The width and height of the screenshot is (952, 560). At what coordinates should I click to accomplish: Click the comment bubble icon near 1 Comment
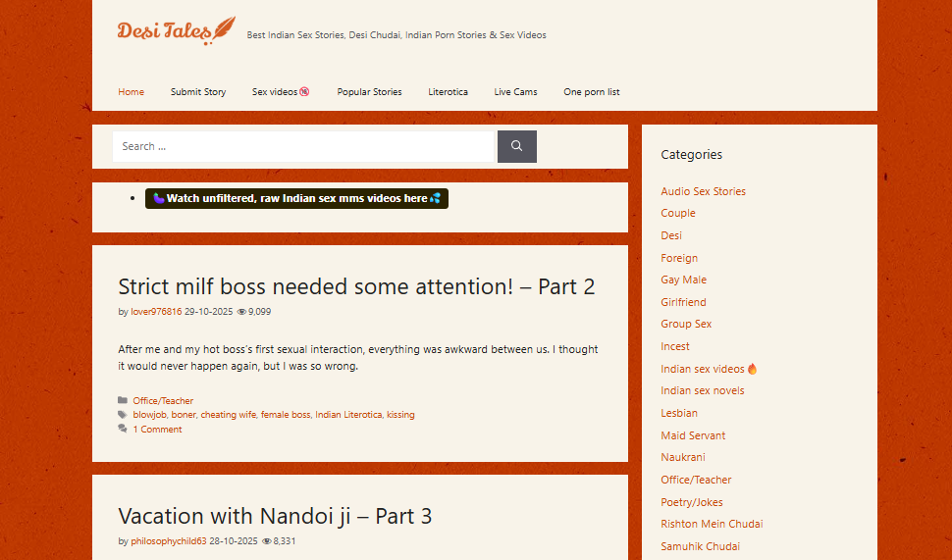[123, 429]
